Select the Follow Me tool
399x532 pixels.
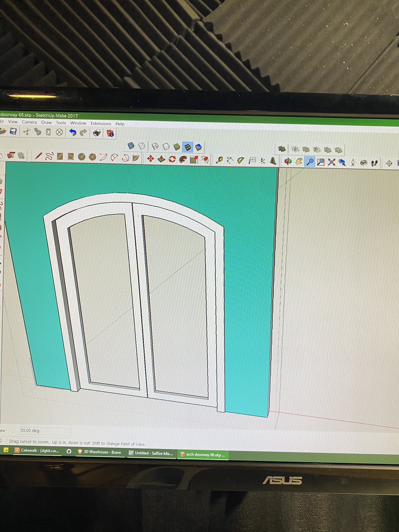click(x=183, y=159)
